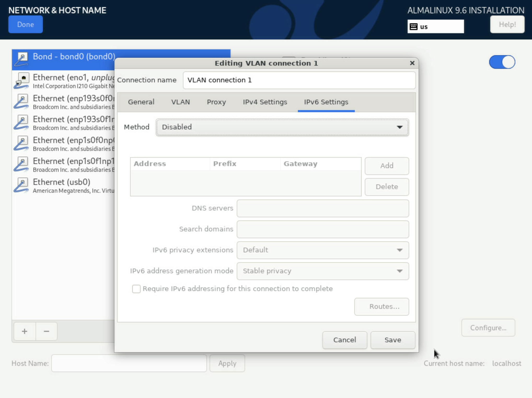The width and height of the screenshot is (532, 398).
Task: Open IPv6 address generation mode dropdown
Action: (x=323, y=271)
